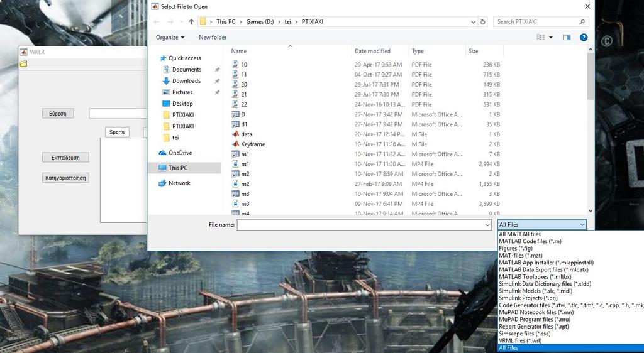Click the All Files file type combo box
The width and height of the screenshot is (644, 353).
click(x=541, y=225)
